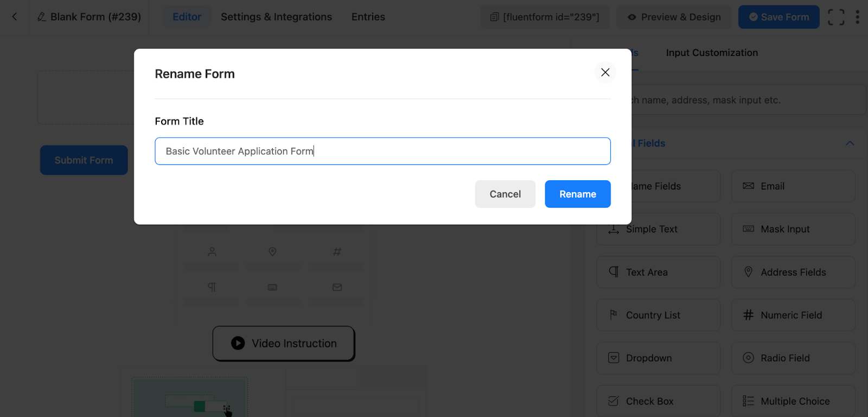
Task: Add the Email field
Action: [793, 186]
